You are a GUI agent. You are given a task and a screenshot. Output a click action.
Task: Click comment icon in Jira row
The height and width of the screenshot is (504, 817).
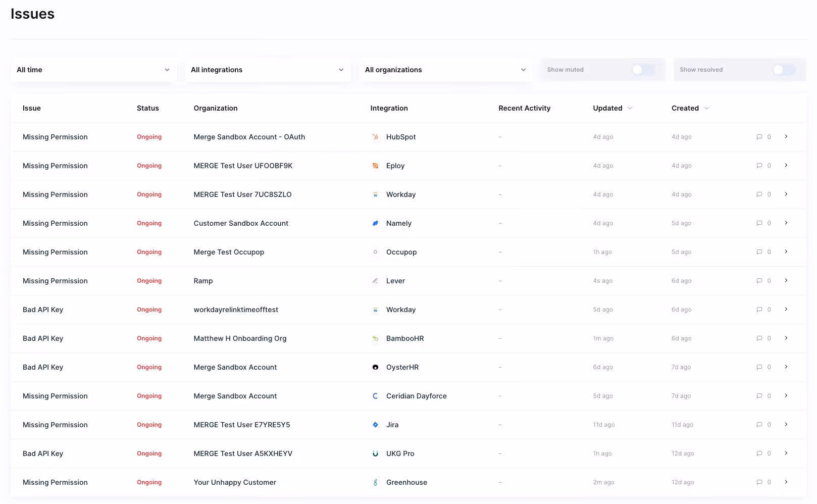pos(759,425)
